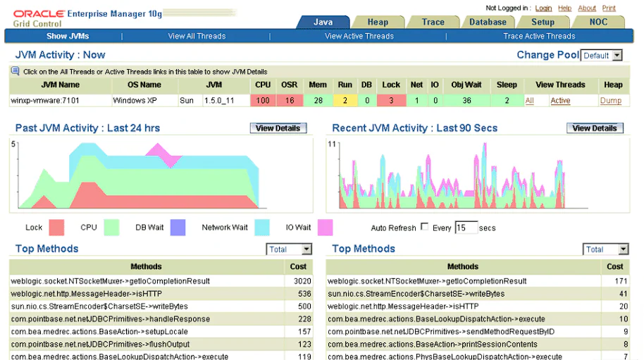Screen dimensions: 644x360
Task: Click the refresh interval seconds field
Action: 466,228
